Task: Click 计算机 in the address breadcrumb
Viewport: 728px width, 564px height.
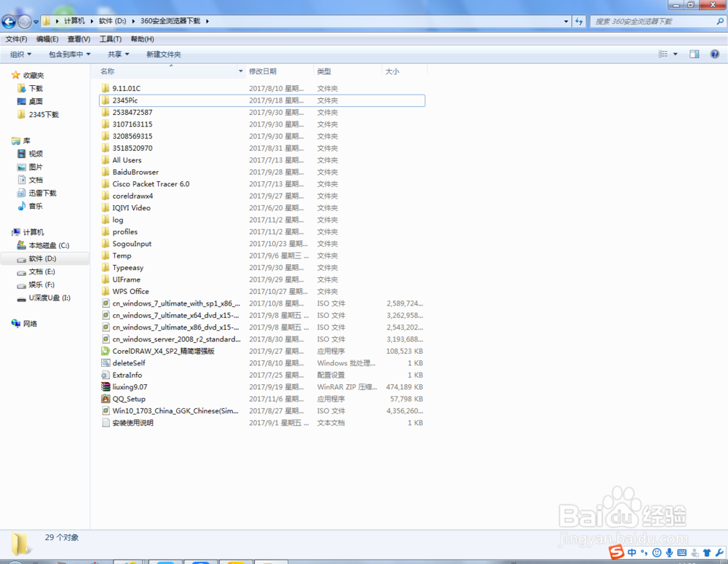Action: 74,21
